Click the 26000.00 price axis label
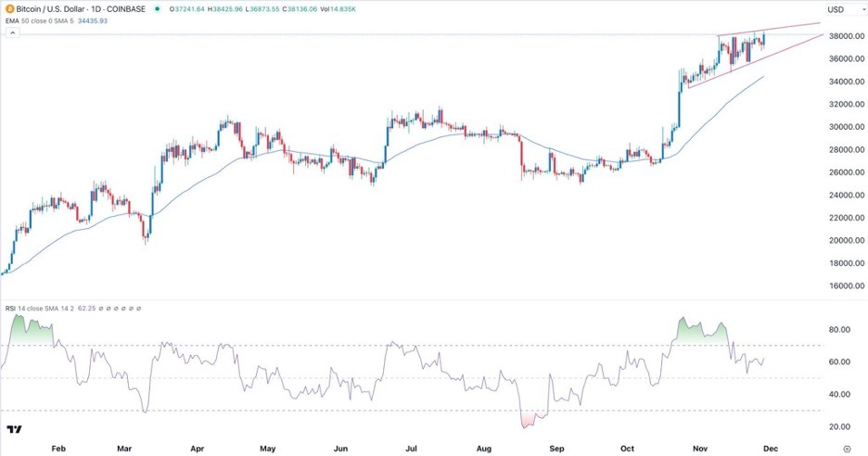 pyautogui.click(x=847, y=172)
